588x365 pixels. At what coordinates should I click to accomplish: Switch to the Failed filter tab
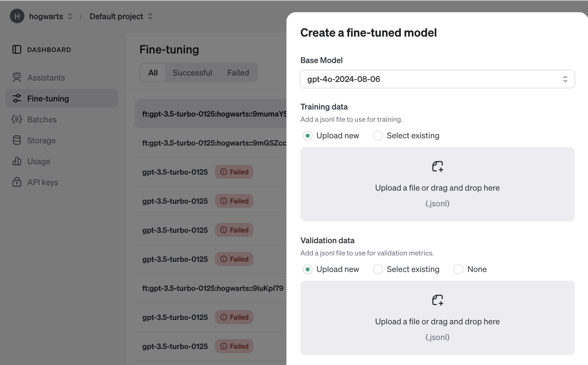coord(238,73)
